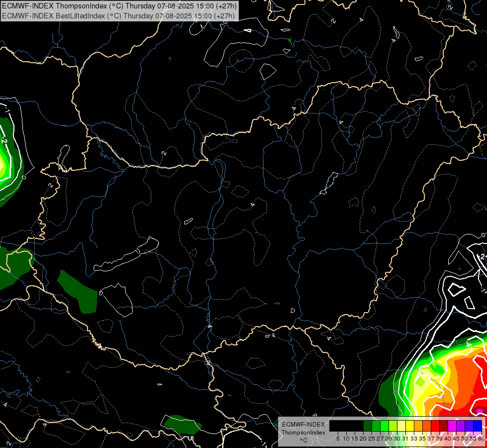Click the indigo 50-55 legend swatch
487x448 pixels.
point(469,426)
